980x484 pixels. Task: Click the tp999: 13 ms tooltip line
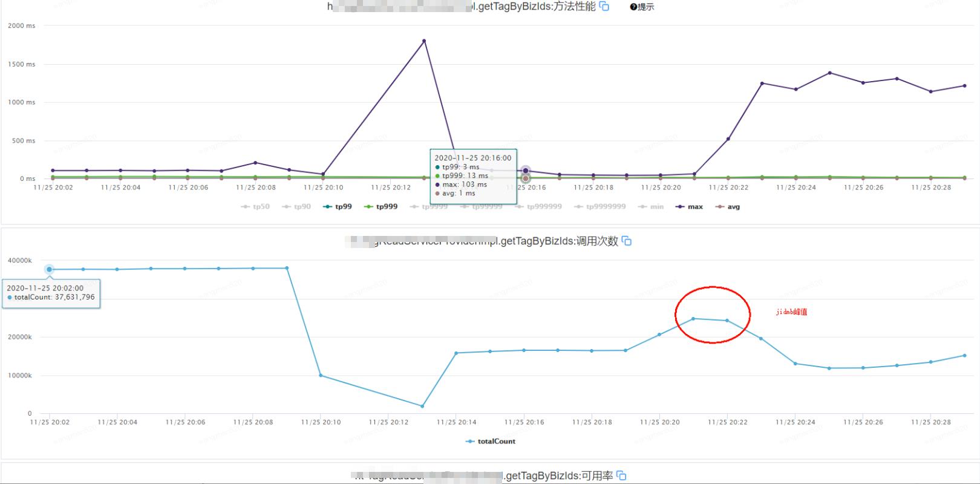[x=462, y=176]
